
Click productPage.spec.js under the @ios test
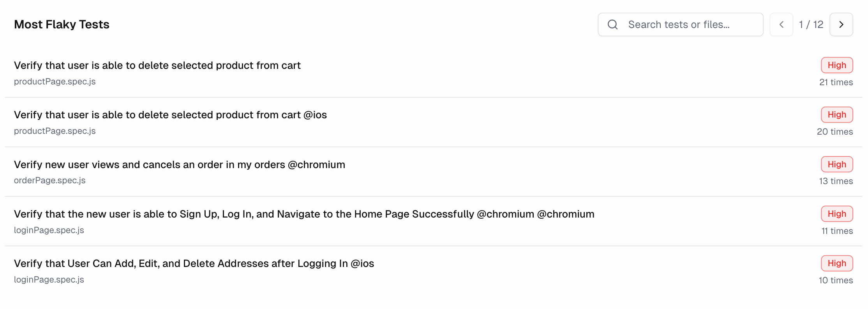click(x=55, y=131)
